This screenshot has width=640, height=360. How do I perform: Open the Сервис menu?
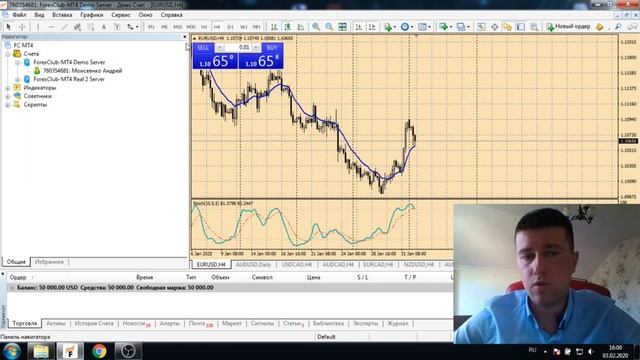(x=121, y=15)
